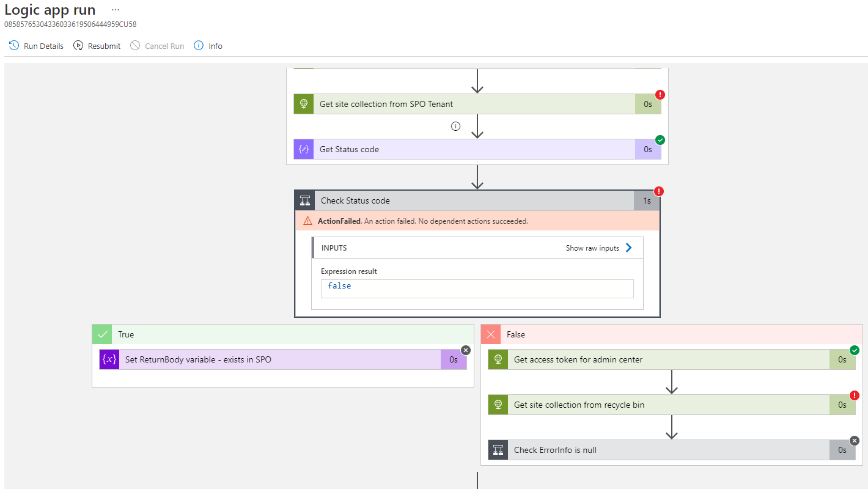The width and height of the screenshot is (868, 489).
Task: Click the HTTP icon on Get site collection from SPO Tenant
Action: pos(304,104)
